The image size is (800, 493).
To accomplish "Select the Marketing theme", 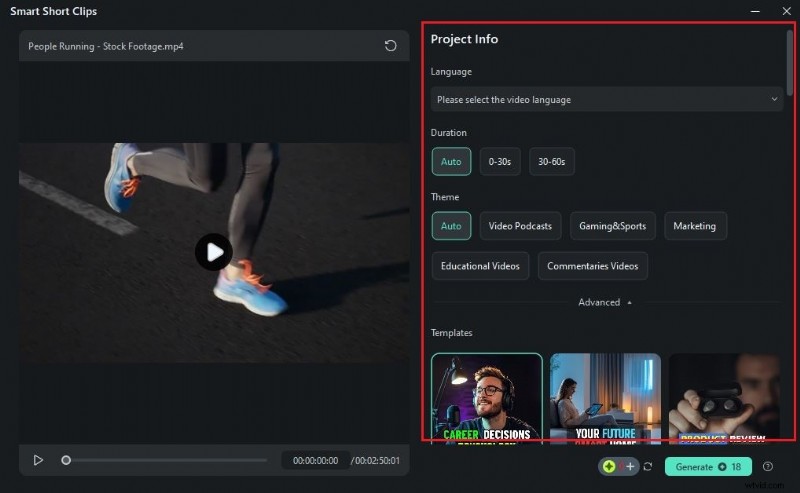I will [694, 226].
